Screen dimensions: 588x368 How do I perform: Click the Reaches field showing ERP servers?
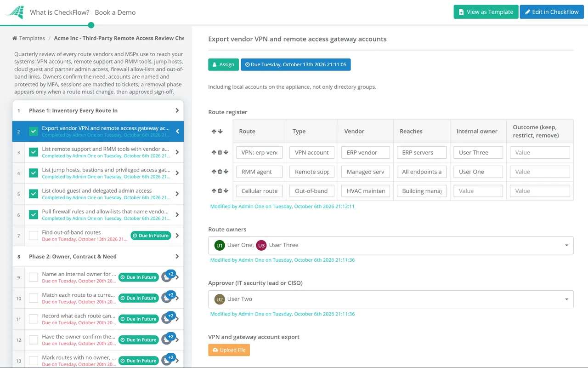pos(422,152)
